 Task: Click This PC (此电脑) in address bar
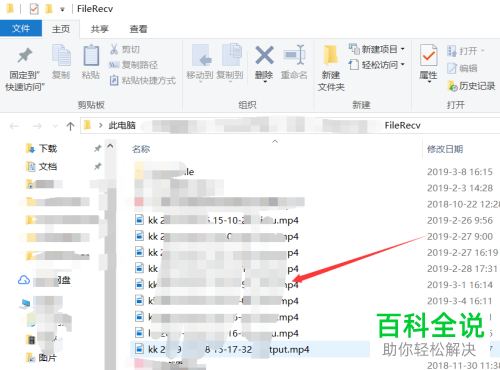pyautogui.click(x=122, y=125)
